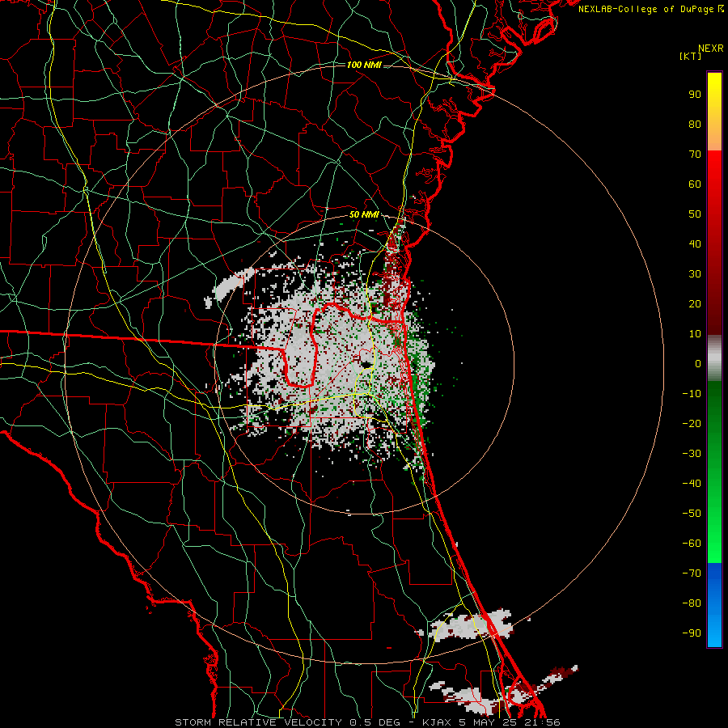Click the -90 value on the velocity scale

coord(692,633)
